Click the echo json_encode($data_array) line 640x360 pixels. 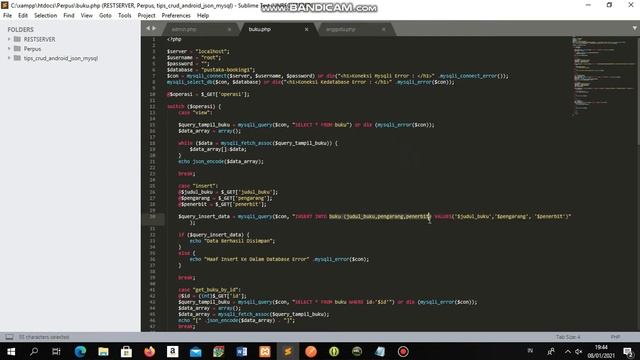coord(221,162)
